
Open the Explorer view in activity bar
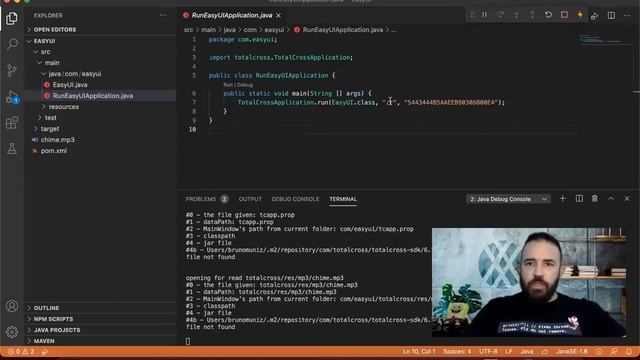click(12, 18)
